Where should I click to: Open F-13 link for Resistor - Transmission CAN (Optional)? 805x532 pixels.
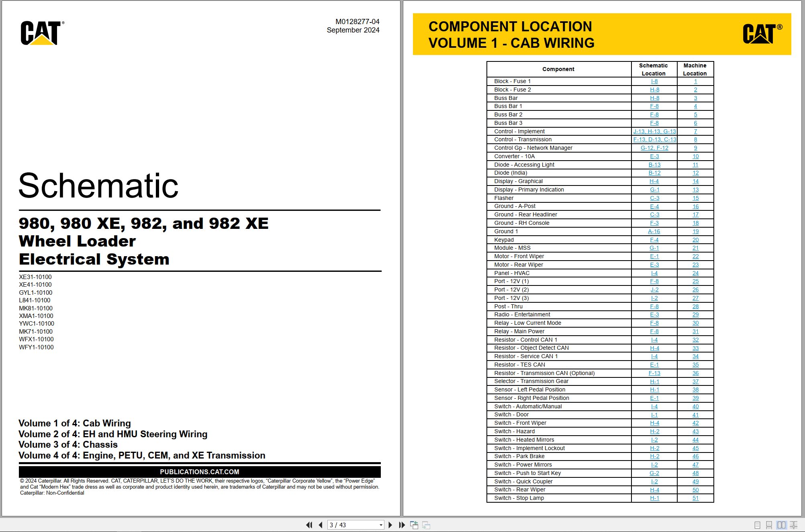tap(654, 373)
